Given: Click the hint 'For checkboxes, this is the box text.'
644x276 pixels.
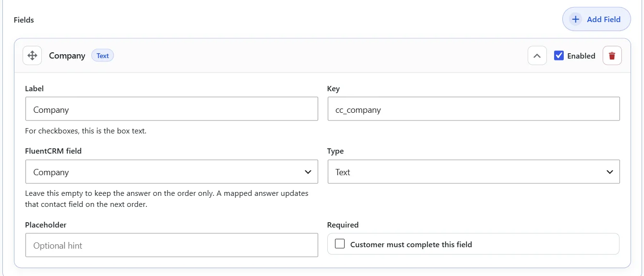Looking at the screenshot, I should [x=86, y=131].
